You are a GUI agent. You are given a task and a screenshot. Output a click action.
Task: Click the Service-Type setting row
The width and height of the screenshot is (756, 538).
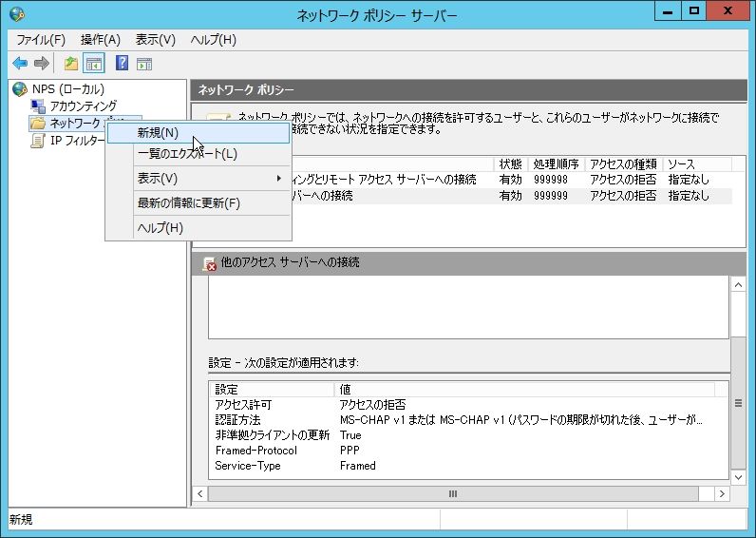[x=468, y=466]
